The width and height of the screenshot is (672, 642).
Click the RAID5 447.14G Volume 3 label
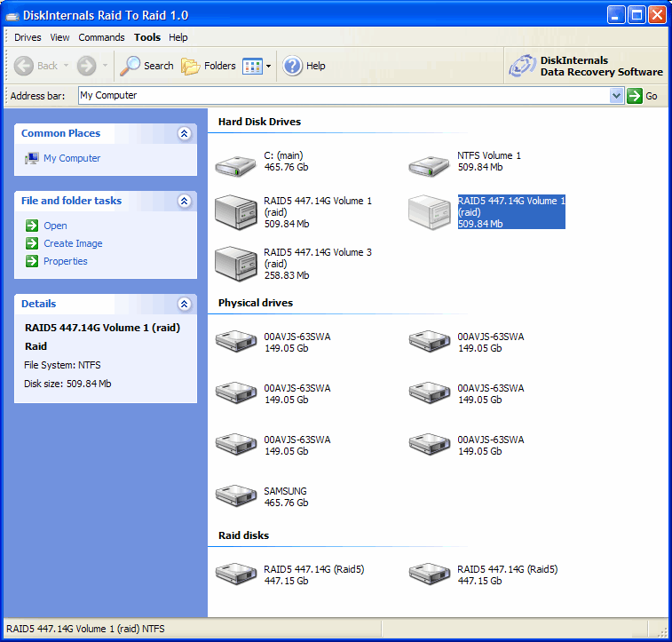click(x=318, y=258)
